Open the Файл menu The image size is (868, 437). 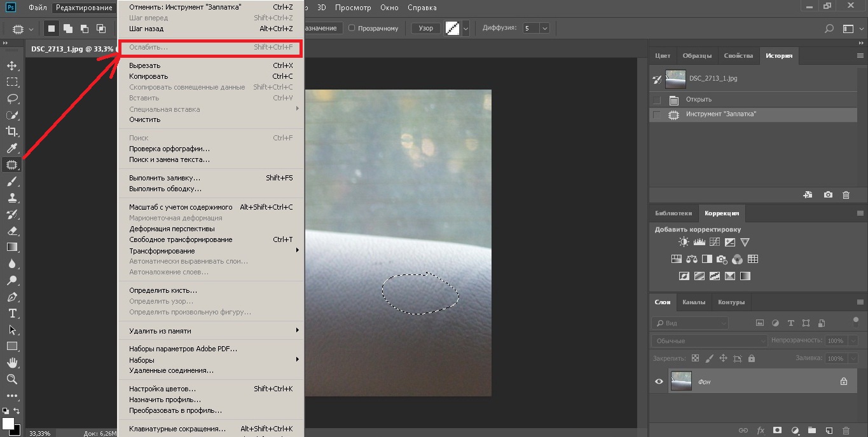pos(38,8)
